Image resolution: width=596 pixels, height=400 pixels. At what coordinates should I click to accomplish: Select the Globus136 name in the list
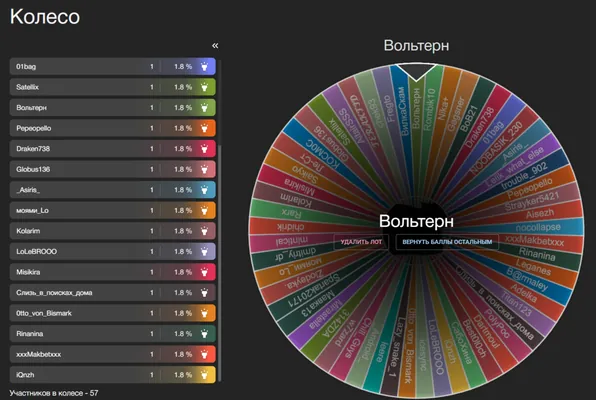click(x=33, y=169)
